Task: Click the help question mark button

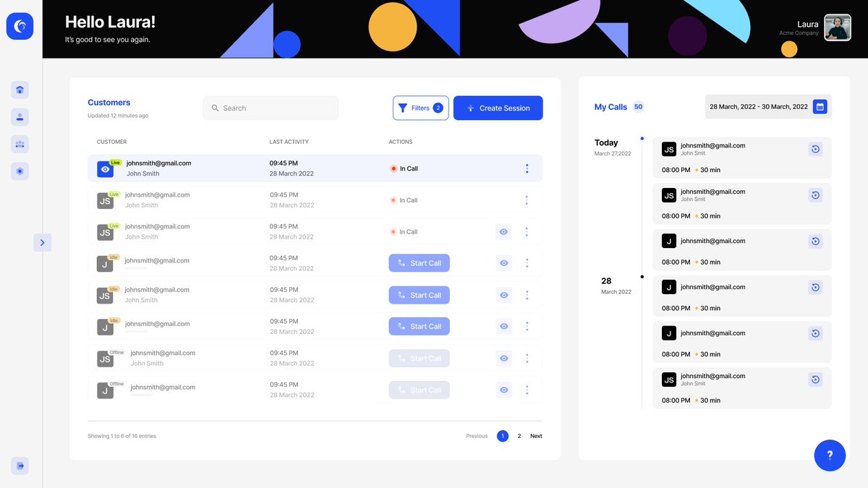Action: point(830,455)
